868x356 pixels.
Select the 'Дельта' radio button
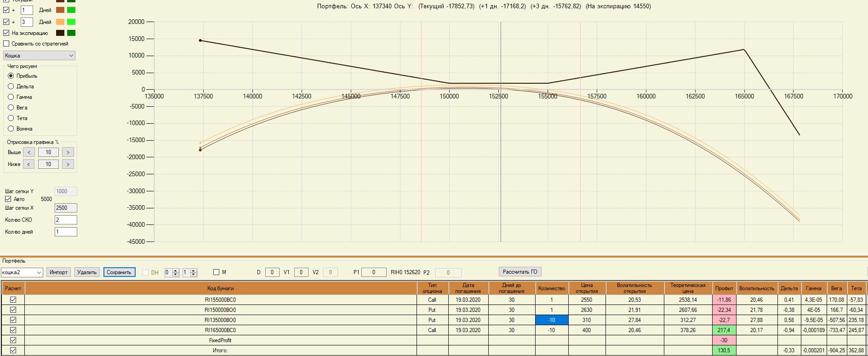(11, 86)
